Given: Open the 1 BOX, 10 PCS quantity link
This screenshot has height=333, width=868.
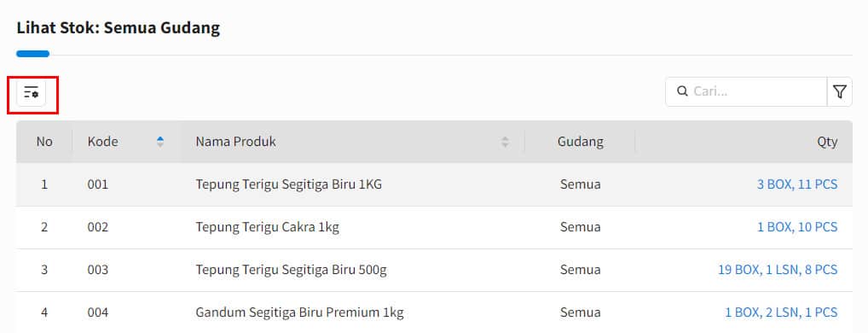Looking at the screenshot, I should pyautogui.click(x=797, y=227).
